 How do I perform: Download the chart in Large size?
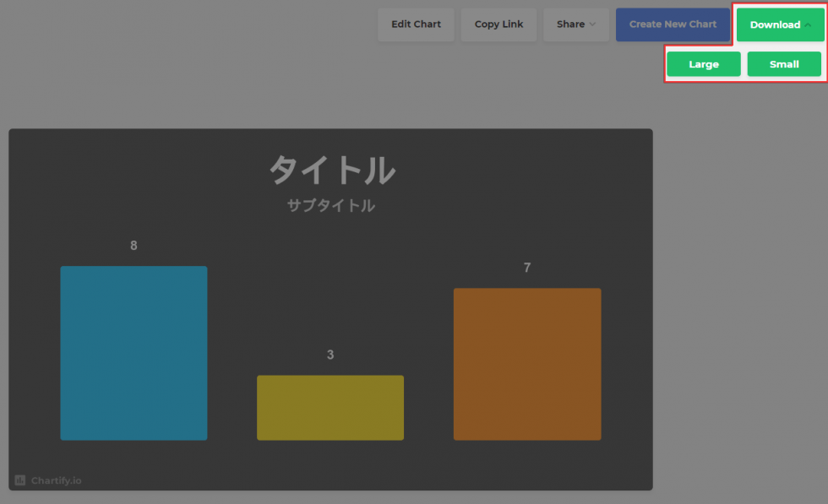coord(703,63)
